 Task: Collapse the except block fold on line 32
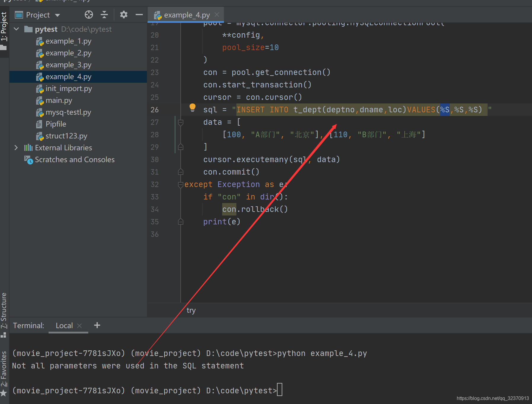point(181,184)
